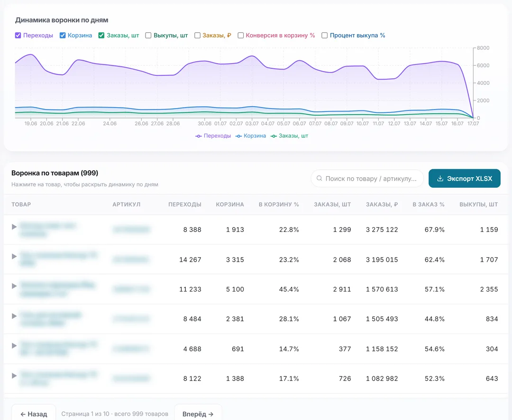This screenshot has width=512, height=420.
Task: Uncheck the Переходы checkbox
Action: point(18,35)
